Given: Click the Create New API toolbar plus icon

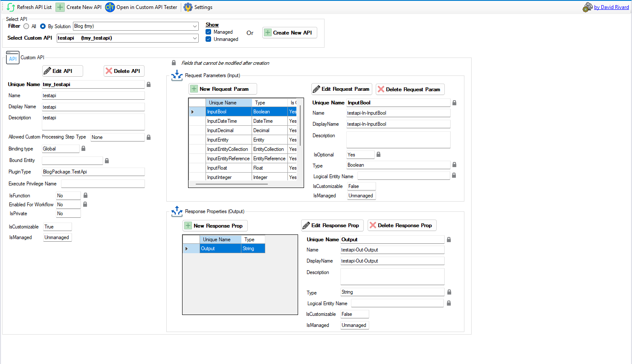Looking at the screenshot, I should pyautogui.click(x=60, y=7).
